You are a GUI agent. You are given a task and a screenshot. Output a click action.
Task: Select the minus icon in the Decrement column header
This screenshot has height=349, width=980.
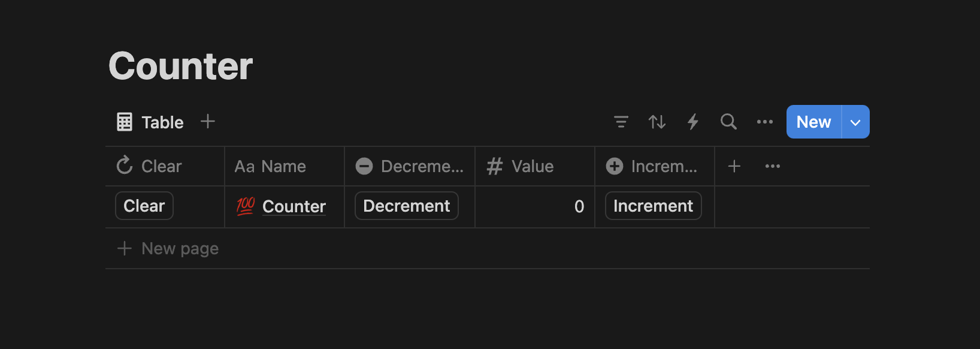pos(364,166)
